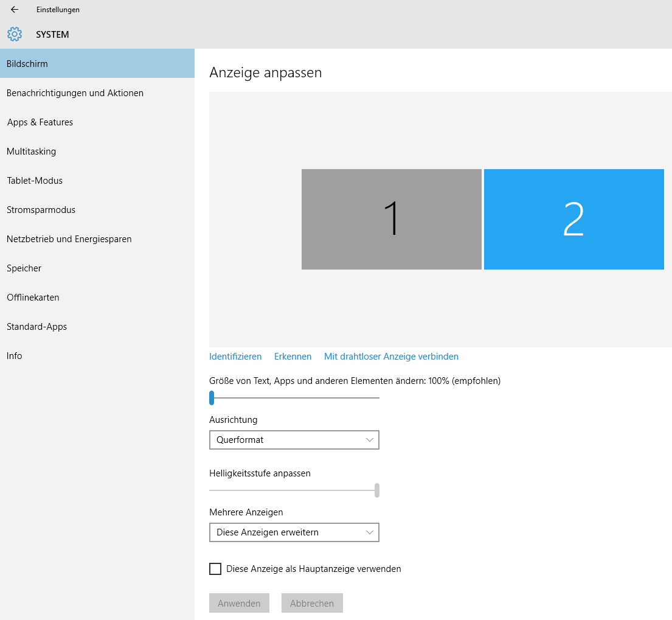Click the Identifizieren link
The image size is (672, 620).
coord(235,356)
